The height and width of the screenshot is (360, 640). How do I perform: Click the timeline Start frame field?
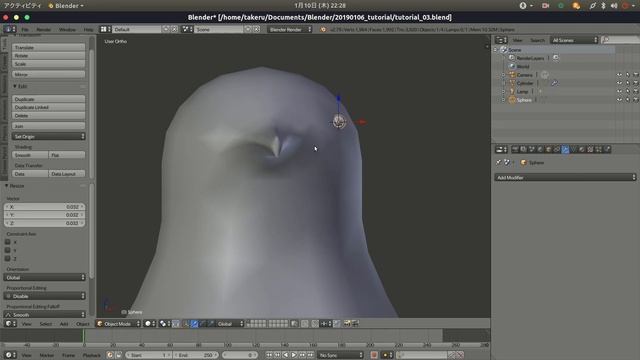[x=149, y=355]
